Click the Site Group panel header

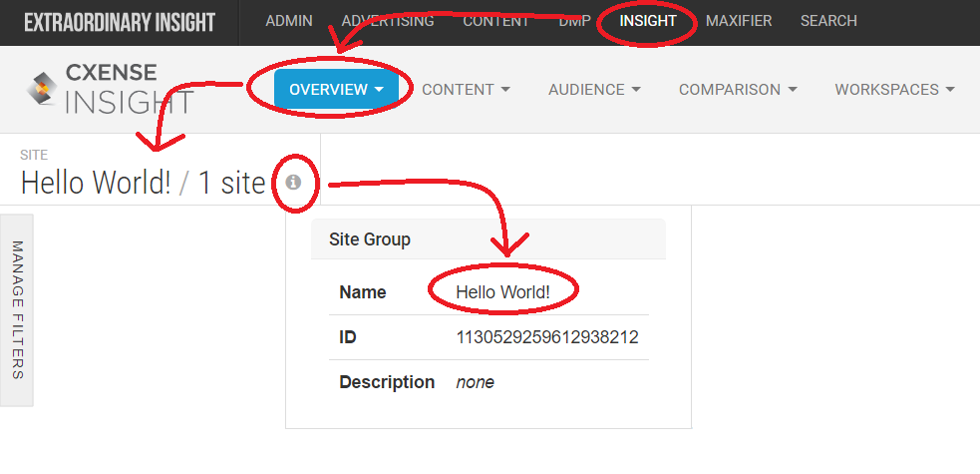489,238
